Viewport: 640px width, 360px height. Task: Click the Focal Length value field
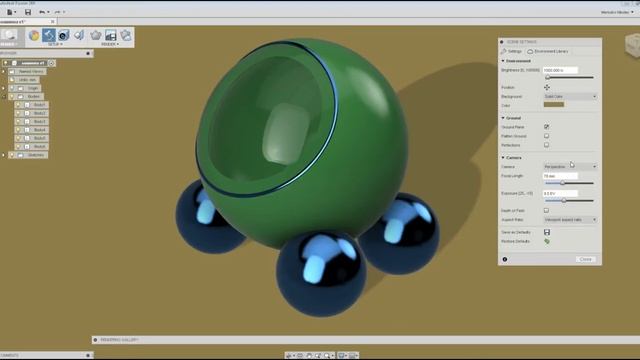click(560, 176)
